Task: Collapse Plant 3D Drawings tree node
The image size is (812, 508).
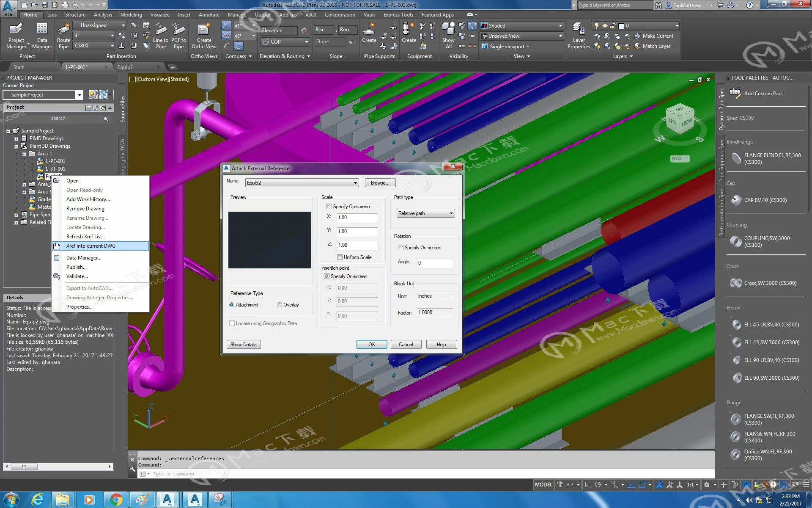Action: coord(16,146)
